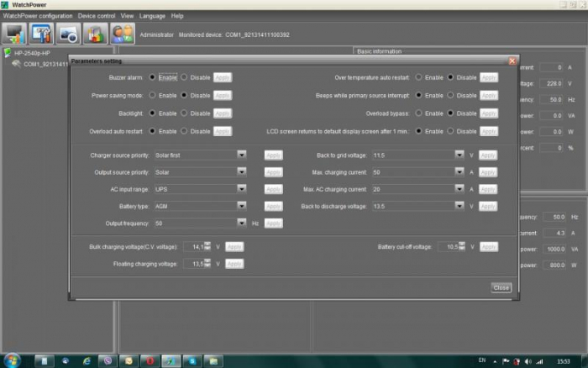The height and width of the screenshot is (368, 588).
Task: Open Device control menu
Action: click(x=97, y=16)
